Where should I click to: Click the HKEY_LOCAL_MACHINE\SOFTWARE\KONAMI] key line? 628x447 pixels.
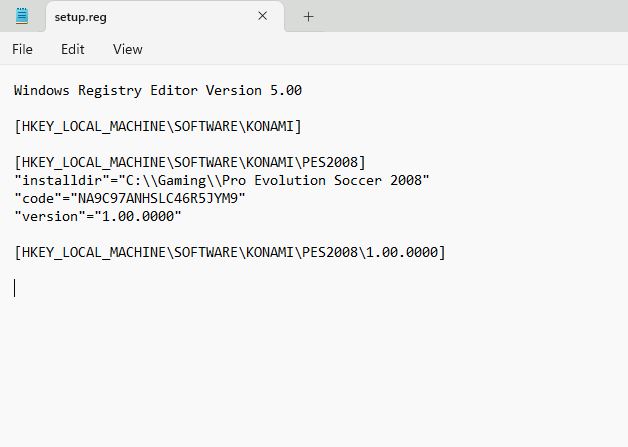pos(157,126)
